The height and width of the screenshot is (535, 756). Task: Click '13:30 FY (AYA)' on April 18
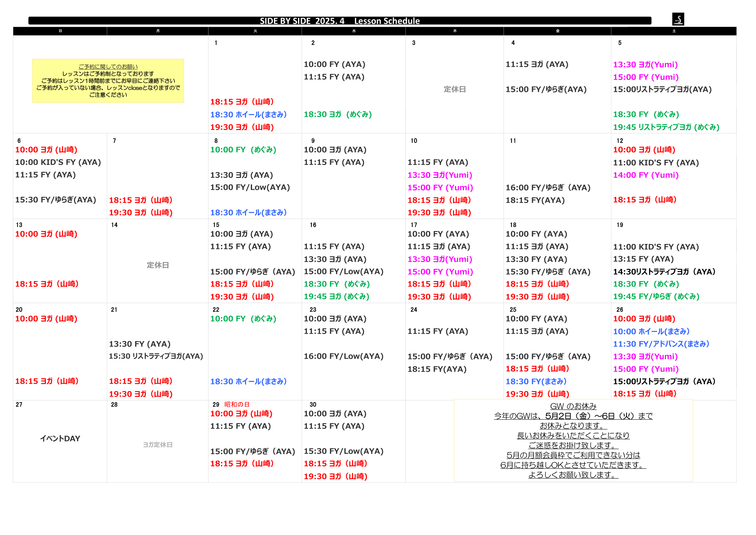(537, 259)
